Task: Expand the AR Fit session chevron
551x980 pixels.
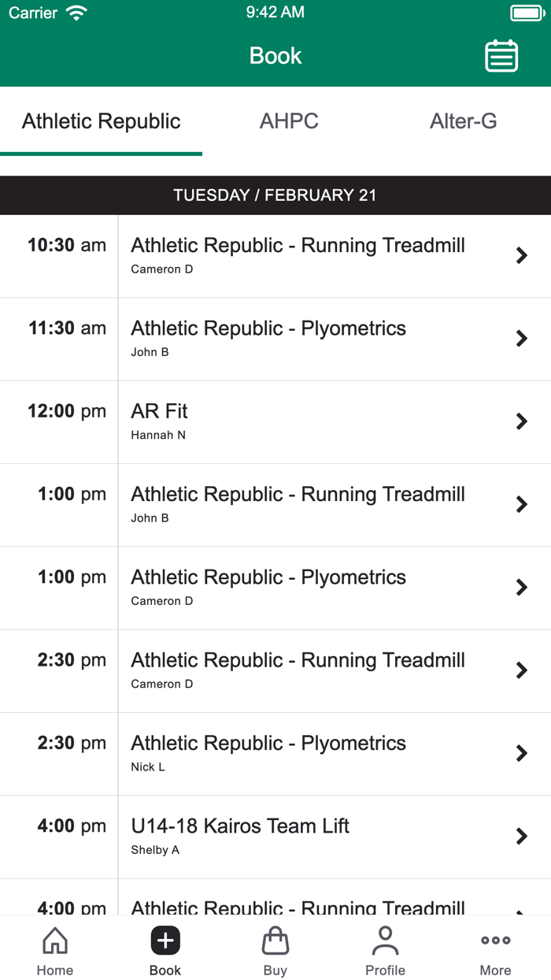Action: point(521,421)
